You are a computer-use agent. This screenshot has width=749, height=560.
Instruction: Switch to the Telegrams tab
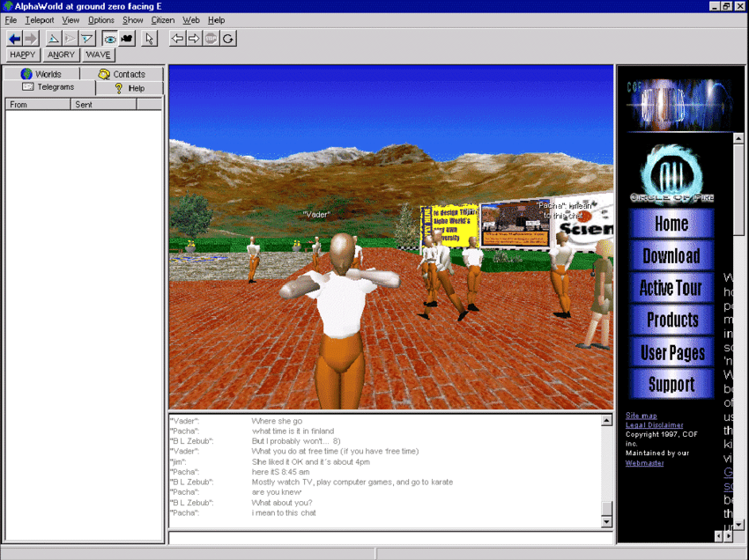48,87
